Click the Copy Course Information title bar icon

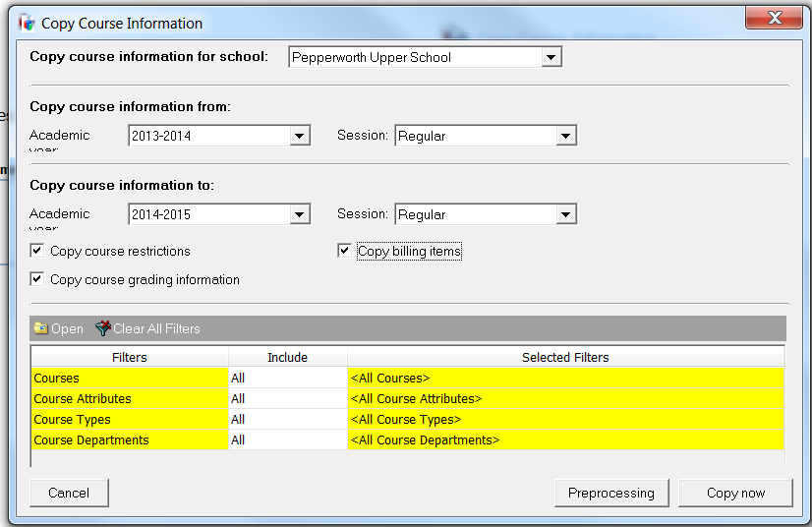click(x=27, y=23)
